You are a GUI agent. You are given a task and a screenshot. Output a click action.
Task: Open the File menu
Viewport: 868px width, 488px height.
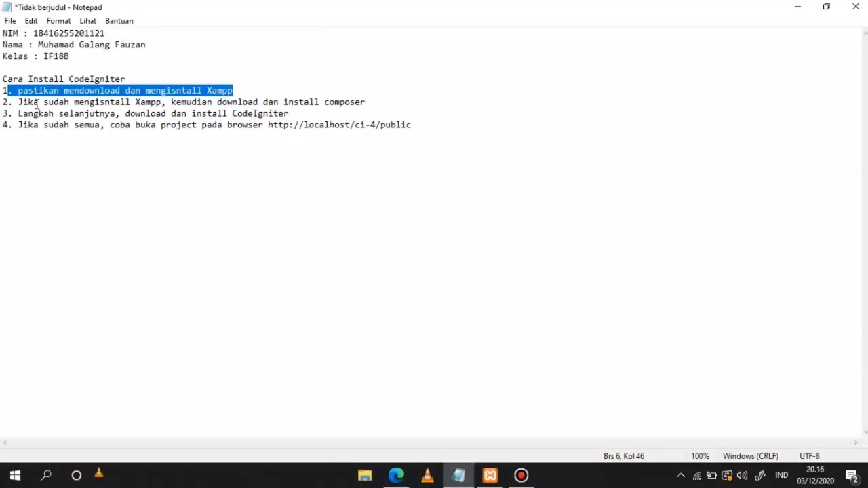pyautogui.click(x=10, y=21)
